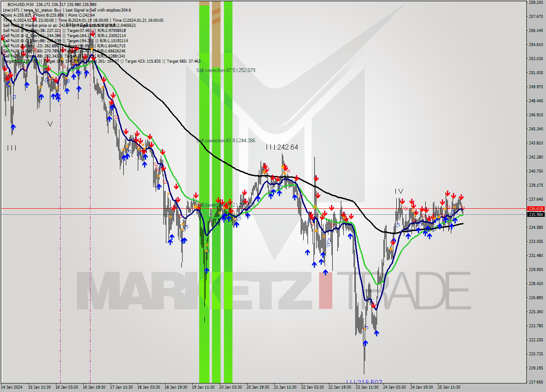Click the '22 Jan 19:30' time label
546x392 pixels.
coord(340,387)
